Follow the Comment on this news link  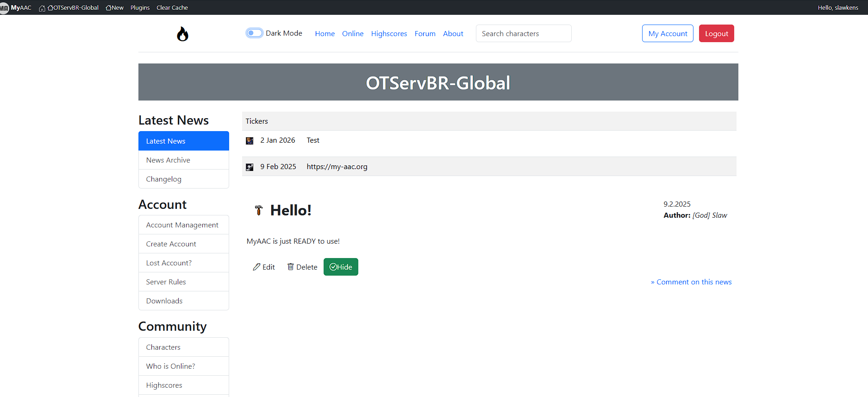point(691,282)
